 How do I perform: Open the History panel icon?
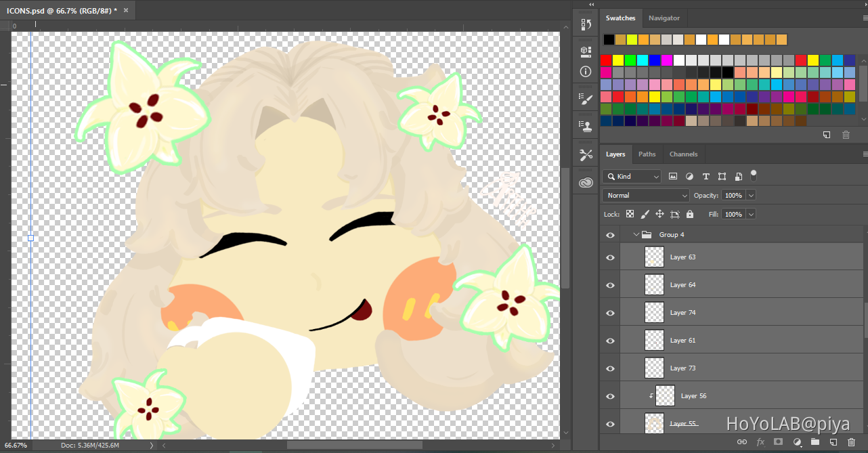tap(586, 25)
